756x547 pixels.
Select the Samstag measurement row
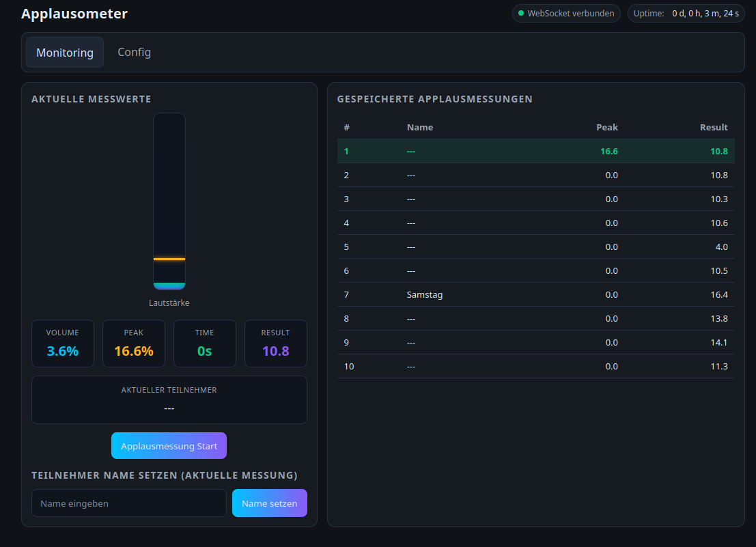(535, 294)
